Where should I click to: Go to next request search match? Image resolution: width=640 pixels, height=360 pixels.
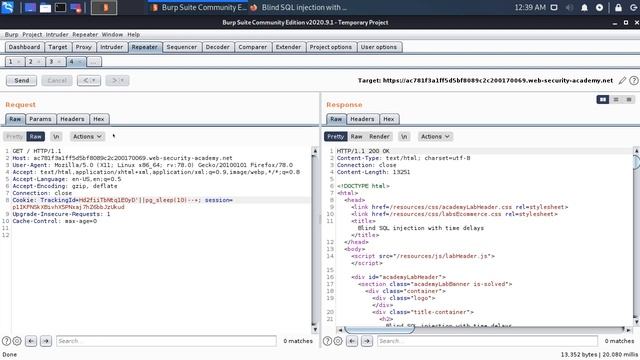[46, 341]
